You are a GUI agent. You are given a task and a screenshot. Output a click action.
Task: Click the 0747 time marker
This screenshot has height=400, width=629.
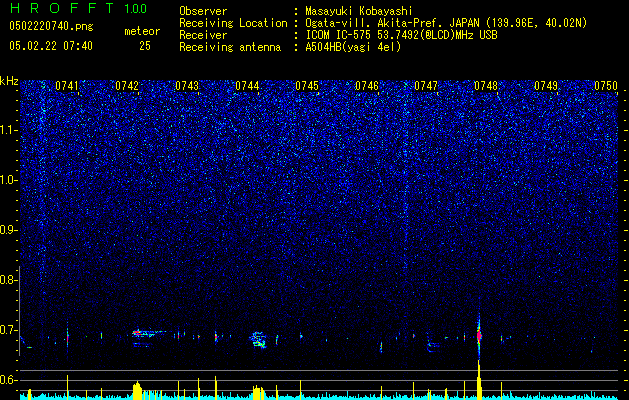426,86
